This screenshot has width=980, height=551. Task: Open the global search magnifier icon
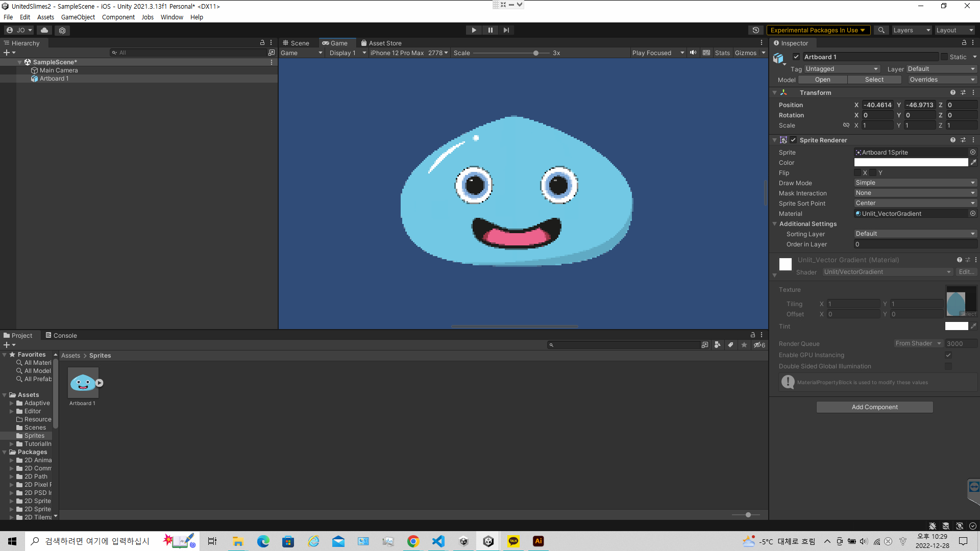[x=881, y=30]
